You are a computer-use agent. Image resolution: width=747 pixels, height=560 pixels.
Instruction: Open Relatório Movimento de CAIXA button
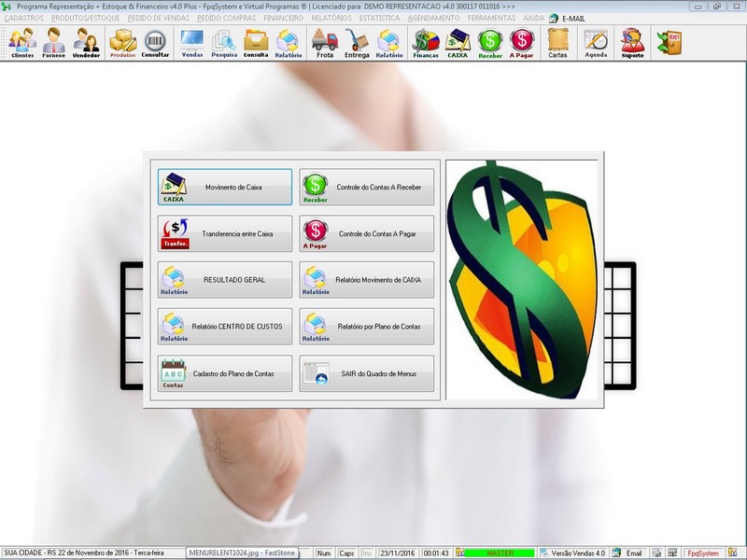coord(366,280)
